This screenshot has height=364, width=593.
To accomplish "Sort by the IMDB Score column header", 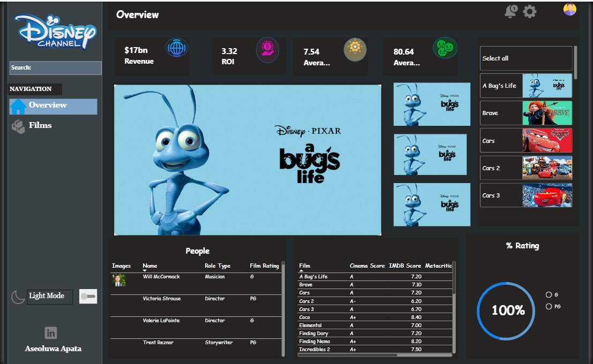I will 405,266.
